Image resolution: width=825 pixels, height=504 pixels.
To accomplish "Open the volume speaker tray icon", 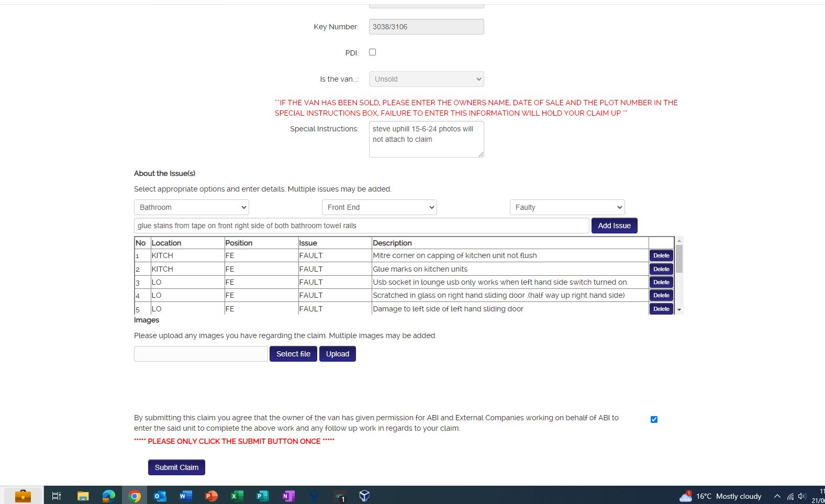I will 802,496.
